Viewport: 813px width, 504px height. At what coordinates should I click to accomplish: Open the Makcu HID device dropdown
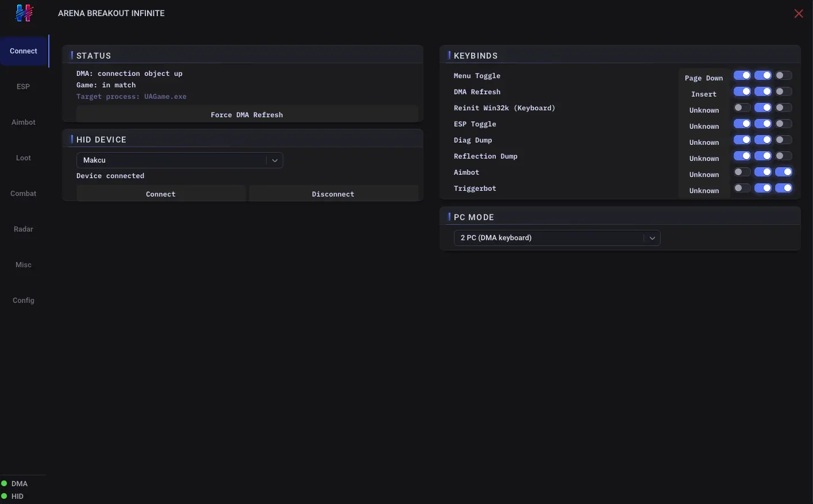point(179,160)
